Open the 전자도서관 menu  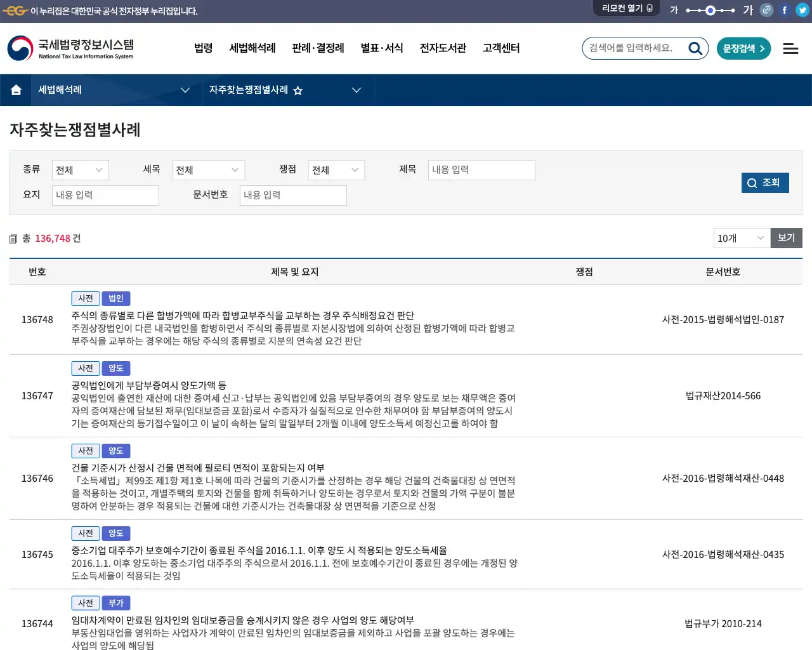[x=443, y=48]
